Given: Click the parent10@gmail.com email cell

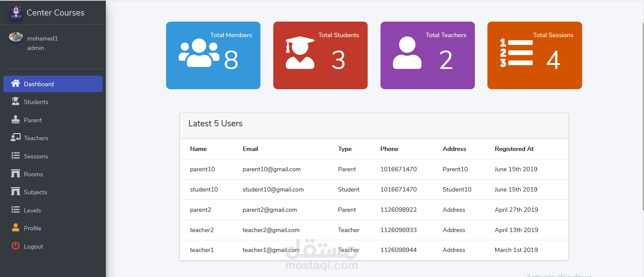Looking at the screenshot, I should [x=272, y=169].
